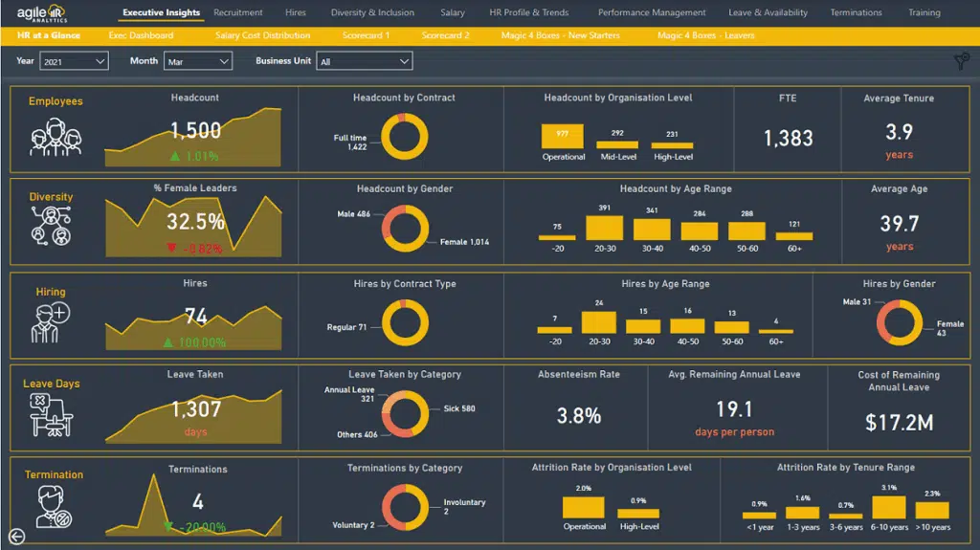Click the 6-10 years attrition bar

coord(889,507)
